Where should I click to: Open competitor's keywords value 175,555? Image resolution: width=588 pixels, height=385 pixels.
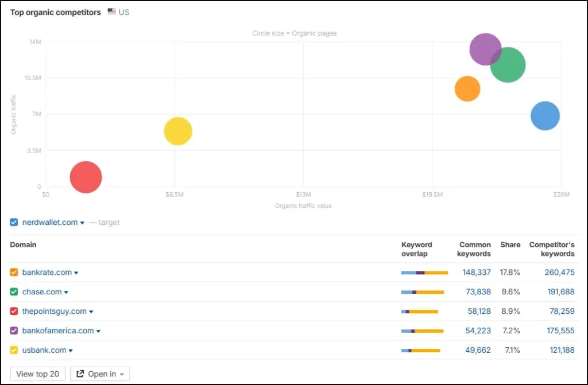(x=560, y=330)
